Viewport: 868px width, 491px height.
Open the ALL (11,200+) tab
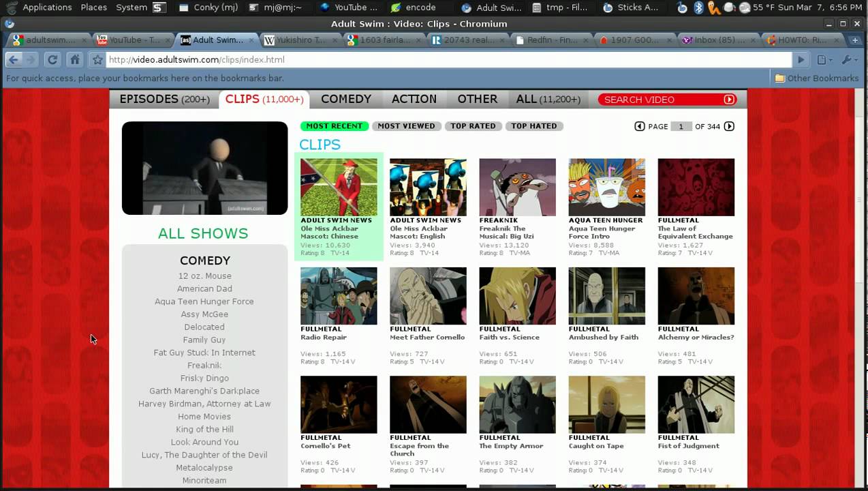coord(548,99)
